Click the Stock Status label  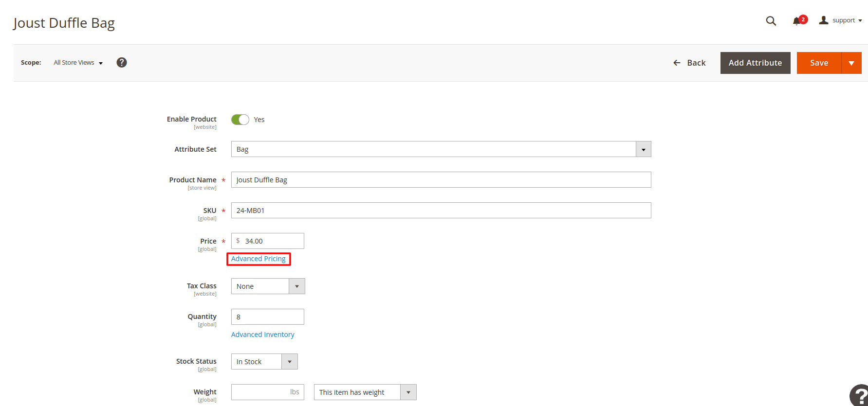point(196,361)
